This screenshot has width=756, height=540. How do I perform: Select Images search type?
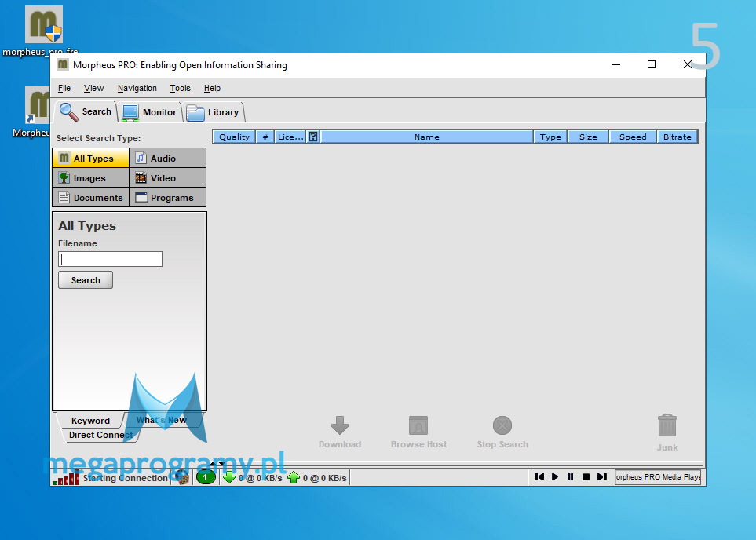90,178
